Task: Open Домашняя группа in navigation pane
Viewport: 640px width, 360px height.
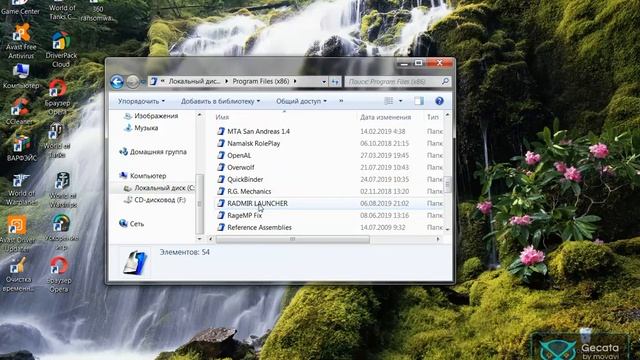Action: click(x=153, y=152)
